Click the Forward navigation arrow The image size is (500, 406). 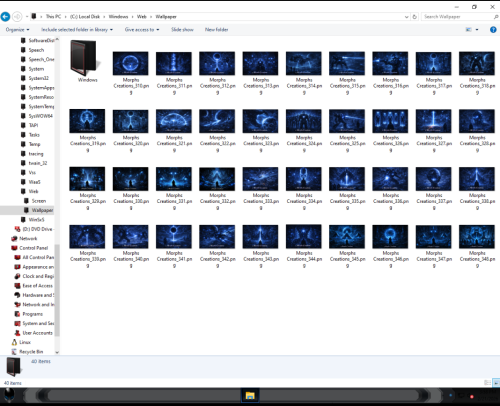coord(17,16)
